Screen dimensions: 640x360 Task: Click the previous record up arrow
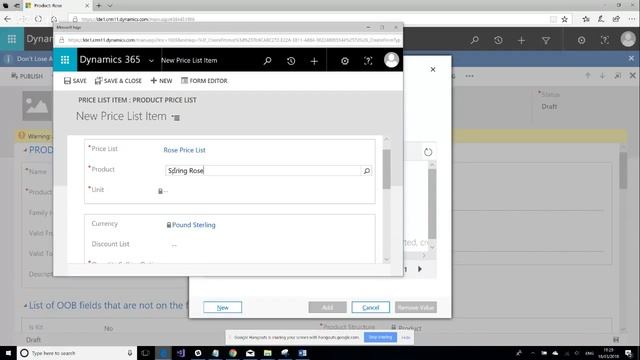click(588, 76)
